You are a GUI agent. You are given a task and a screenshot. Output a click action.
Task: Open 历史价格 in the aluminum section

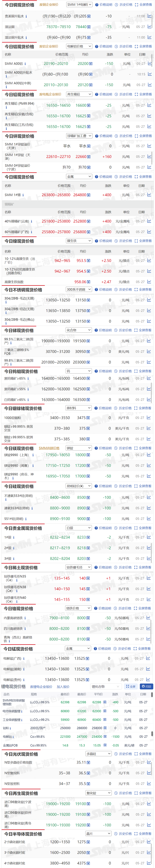pyautogui.click(x=124, y=47)
